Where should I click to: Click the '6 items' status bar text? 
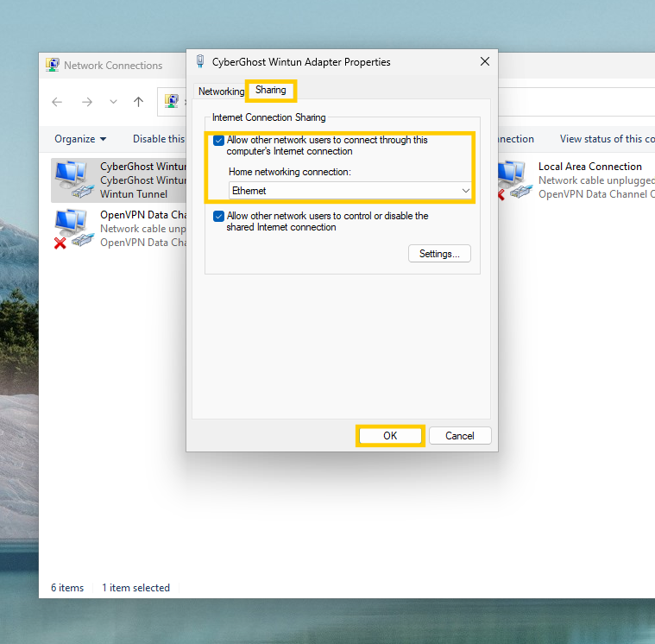67,588
